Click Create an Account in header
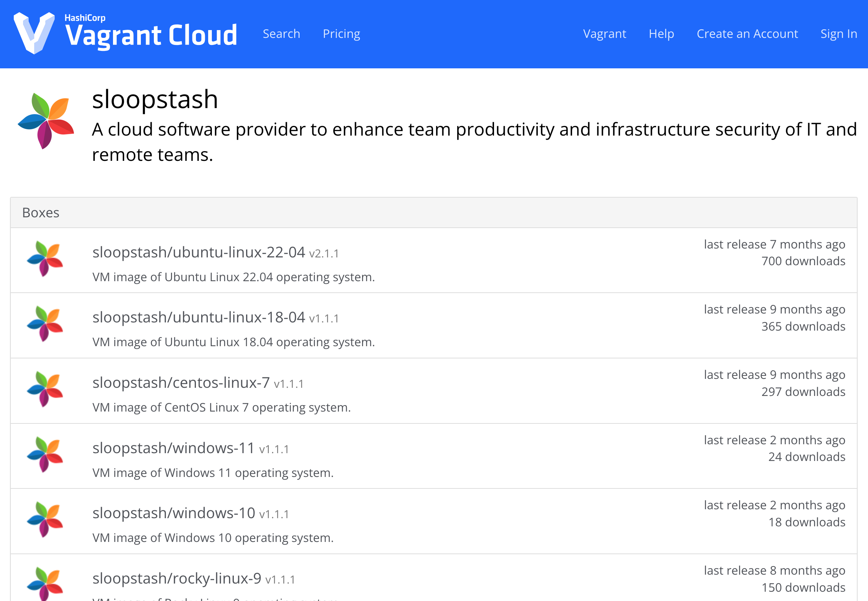868x601 pixels. click(x=747, y=34)
